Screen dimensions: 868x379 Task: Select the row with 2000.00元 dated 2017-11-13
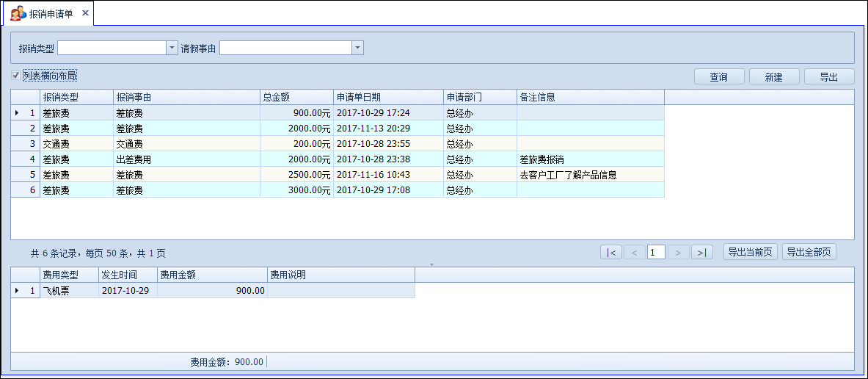click(338, 128)
